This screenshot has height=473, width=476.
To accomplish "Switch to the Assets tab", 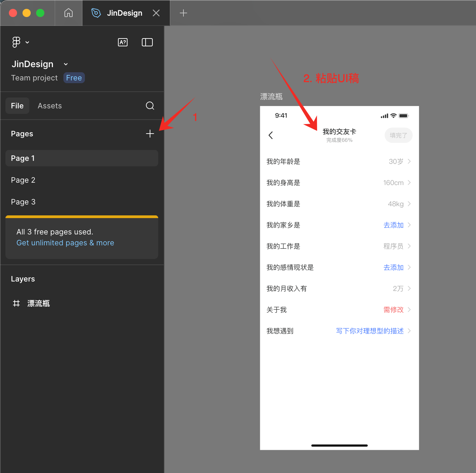I will coord(50,106).
